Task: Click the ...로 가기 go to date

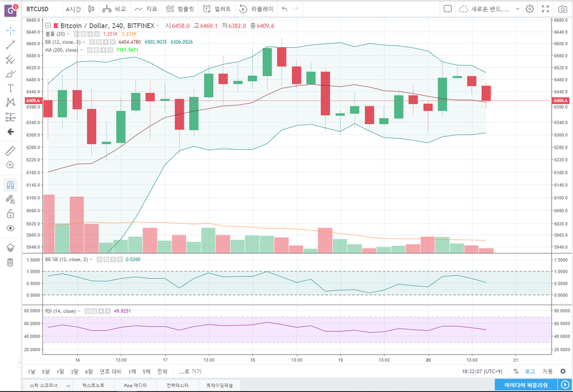Action: click(190, 372)
